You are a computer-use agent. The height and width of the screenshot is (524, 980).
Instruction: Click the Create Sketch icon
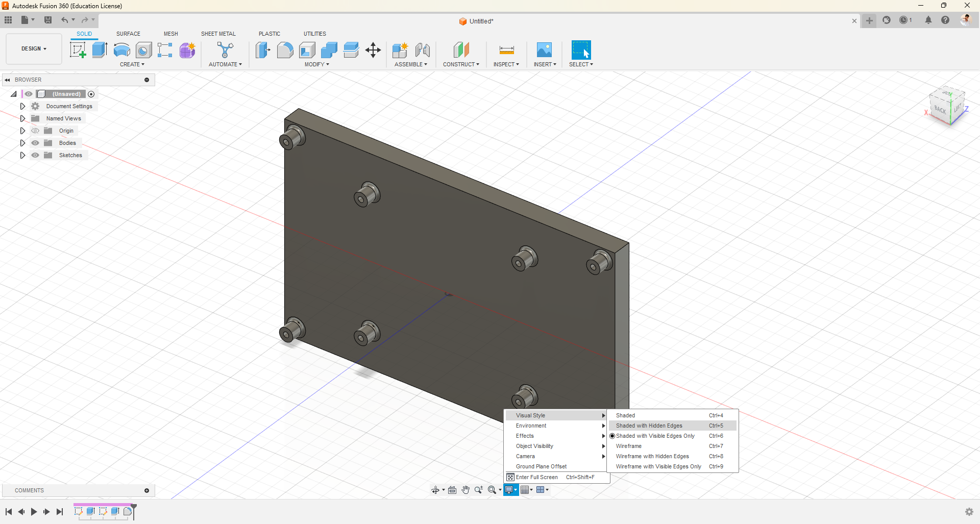click(x=78, y=50)
